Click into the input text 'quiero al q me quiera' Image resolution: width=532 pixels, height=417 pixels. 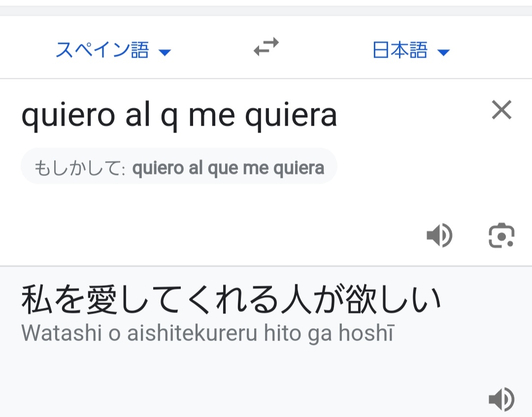[x=179, y=115]
